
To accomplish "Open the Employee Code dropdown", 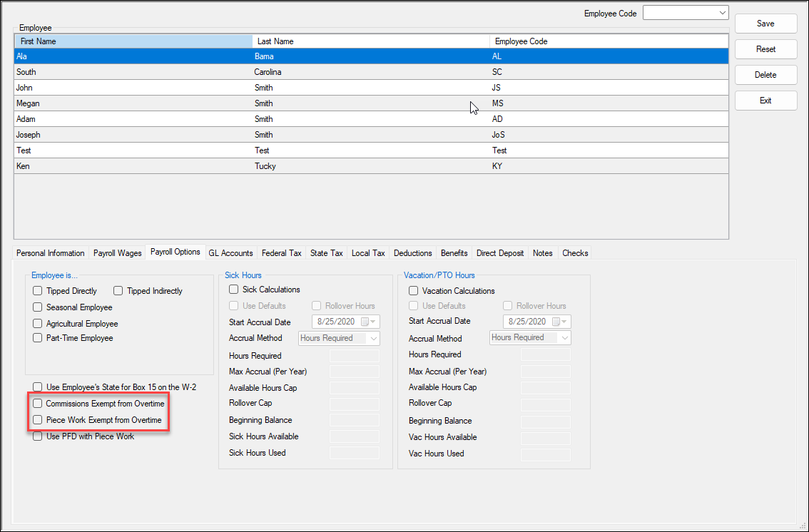I will [722, 13].
